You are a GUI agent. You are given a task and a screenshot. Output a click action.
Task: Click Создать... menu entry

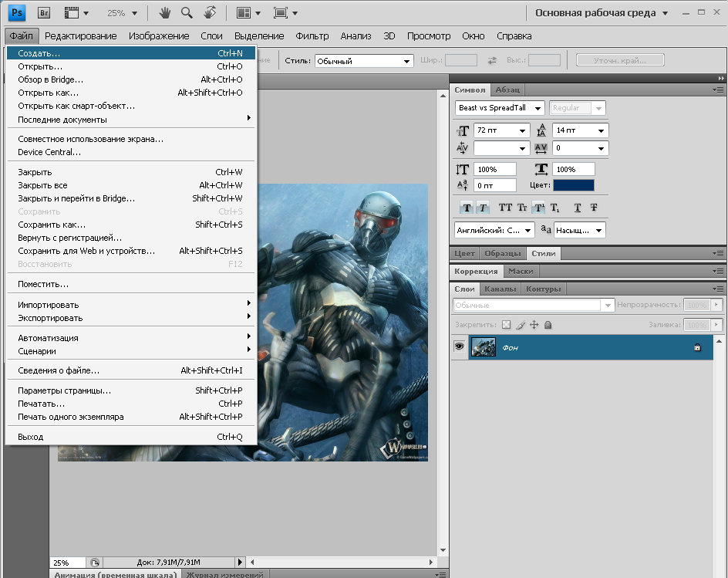pos(39,53)
